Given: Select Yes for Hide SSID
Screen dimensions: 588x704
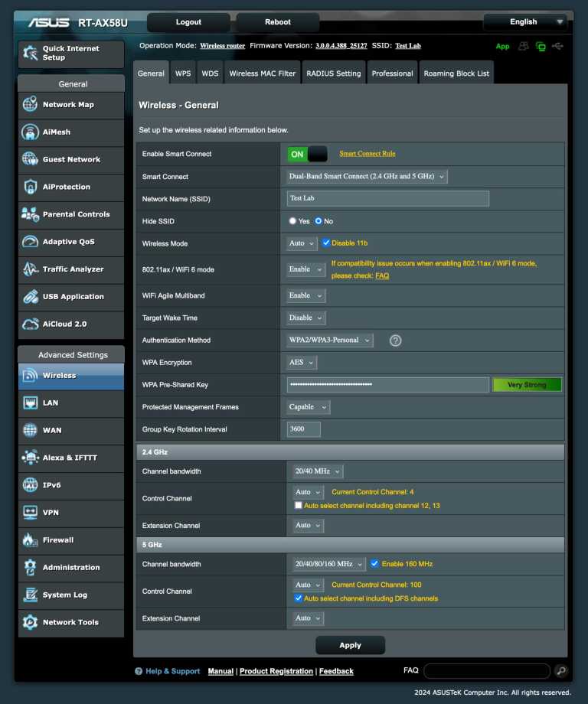Looking at the screenshot, I should point(292,221).
